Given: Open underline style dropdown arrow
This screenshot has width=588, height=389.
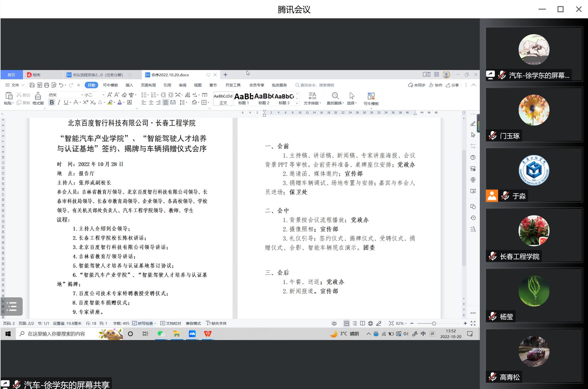Looking at the screenshot, I should (70, 103).
